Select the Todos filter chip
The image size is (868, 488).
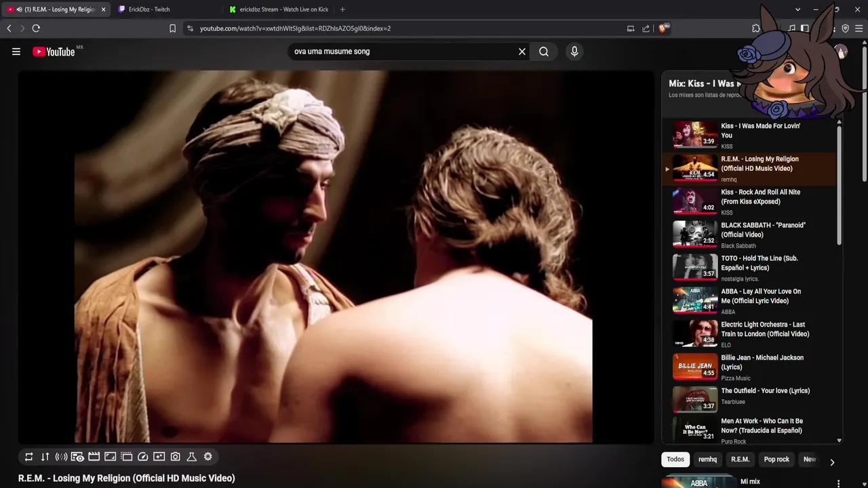click(x=675, y=460)
